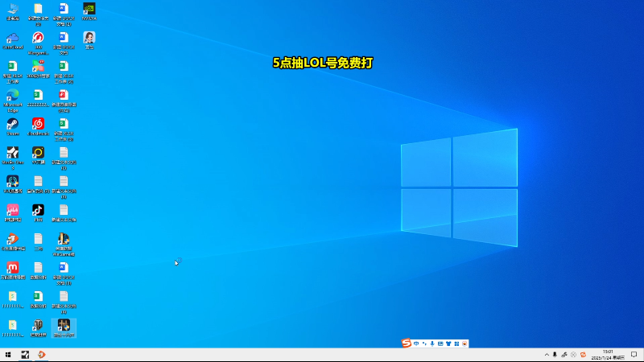Open the orange Sogou tray icon
Image resolution: width=644 pixels, height=362 pixels.
point(583,355)
